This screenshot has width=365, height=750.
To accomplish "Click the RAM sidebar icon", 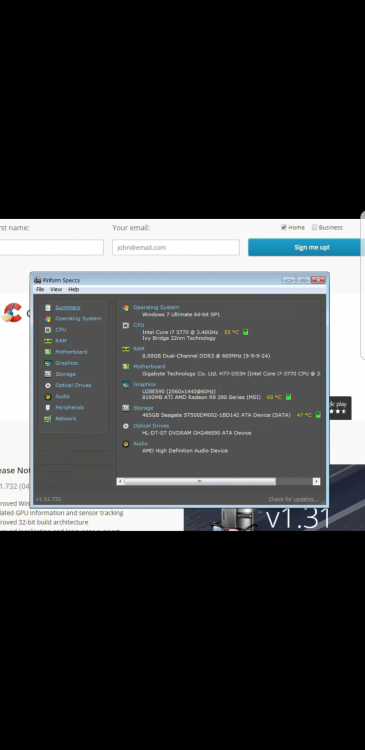I will (47, 341).
